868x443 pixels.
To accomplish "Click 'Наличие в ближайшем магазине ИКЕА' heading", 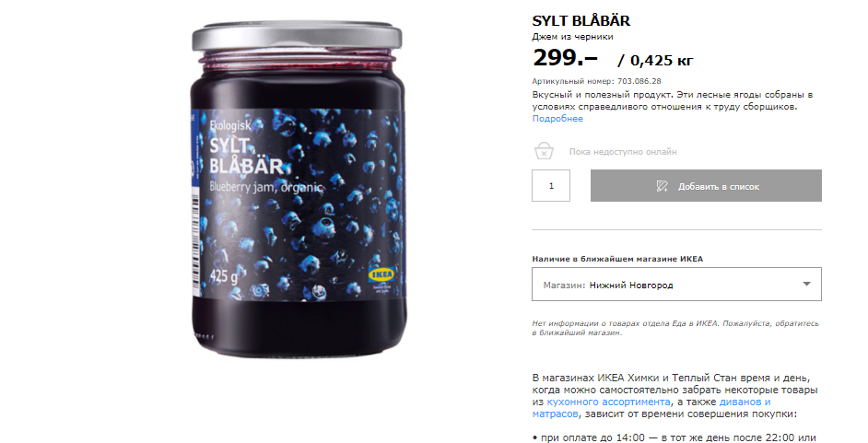I will (x=617, y=259).
